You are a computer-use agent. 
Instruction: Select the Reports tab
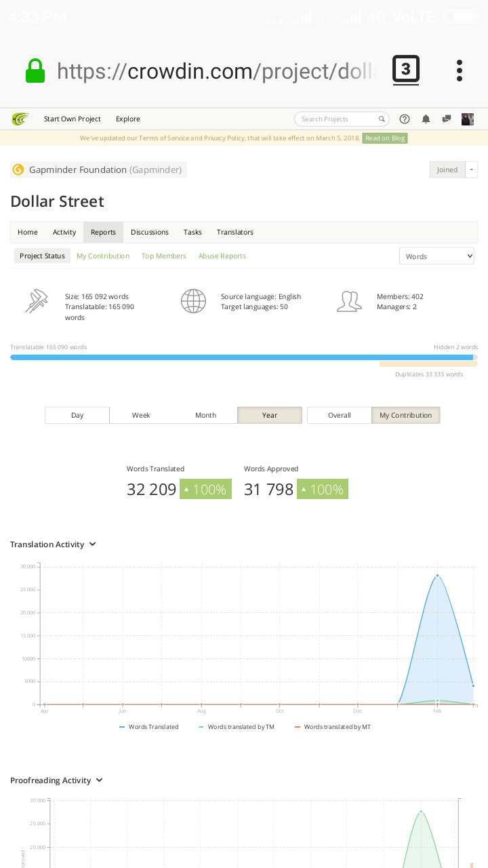[x=104, y=232]
